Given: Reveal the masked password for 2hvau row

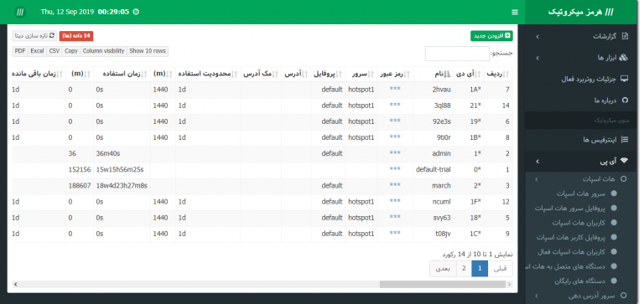Looking at the screenshot, I should coord(395,90).
